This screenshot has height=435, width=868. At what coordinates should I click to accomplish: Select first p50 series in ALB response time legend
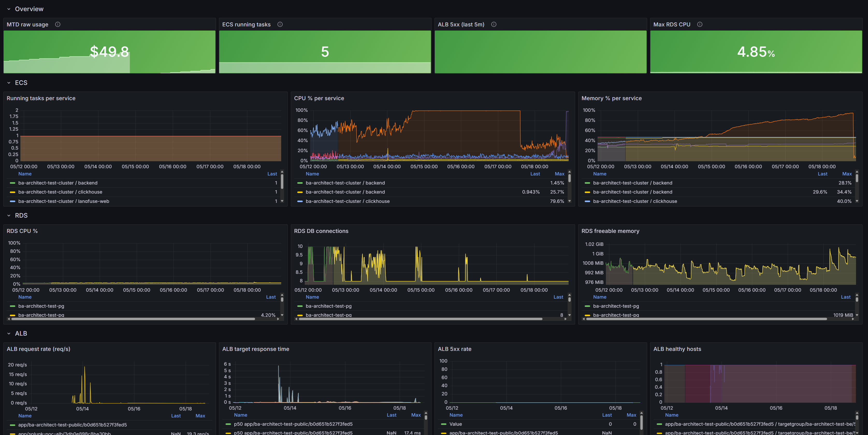point(293,424)
